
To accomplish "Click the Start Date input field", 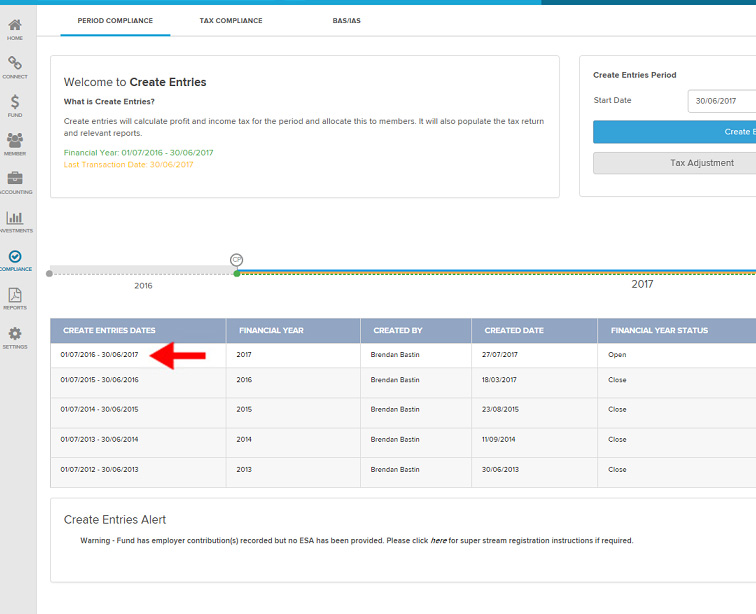I will 722,101.
